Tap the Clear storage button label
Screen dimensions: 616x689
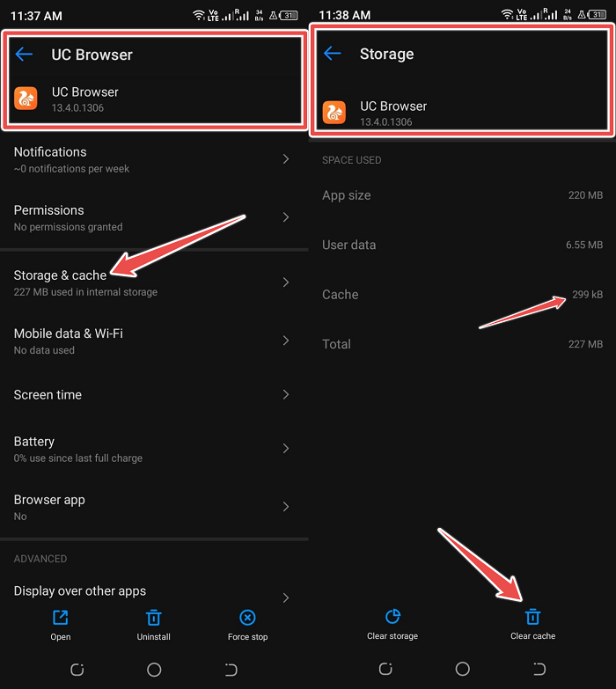[x=392, y=636]
